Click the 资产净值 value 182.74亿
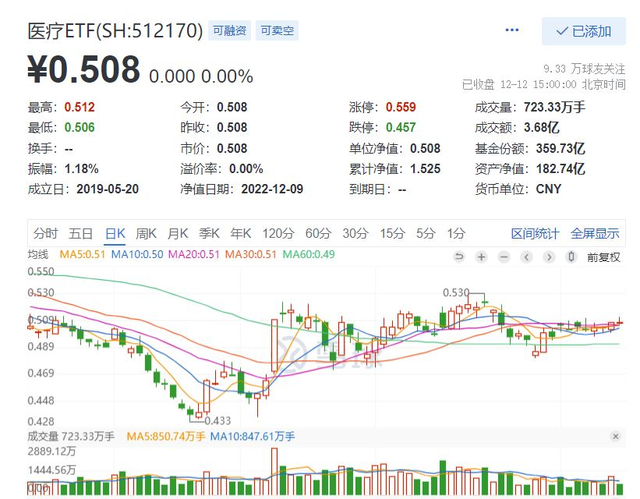The height and width of the screenshot is (499, 640). (560, 169)
